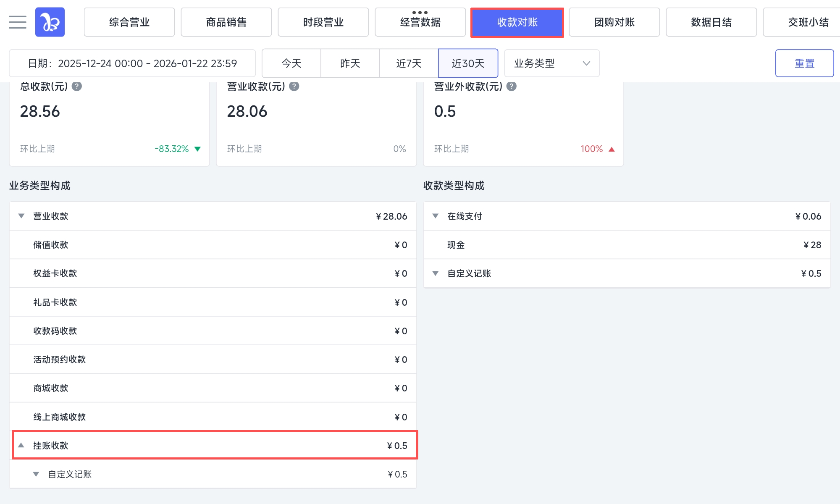
Task: Select the 昨天 date range option
Action: pyautogui.click(x=350, y=63)
